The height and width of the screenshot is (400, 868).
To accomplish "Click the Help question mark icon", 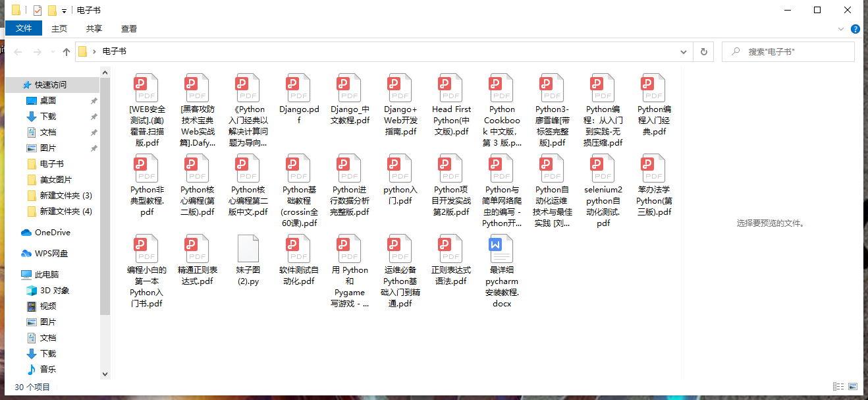I will (x=855, y=28).
